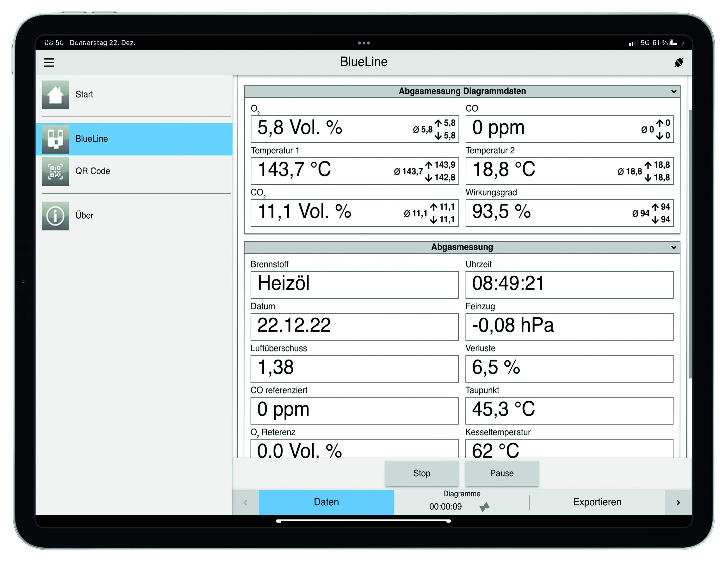Click the Start home icon
This screenshot has width=728, height=563.
[x=55, y=95]
